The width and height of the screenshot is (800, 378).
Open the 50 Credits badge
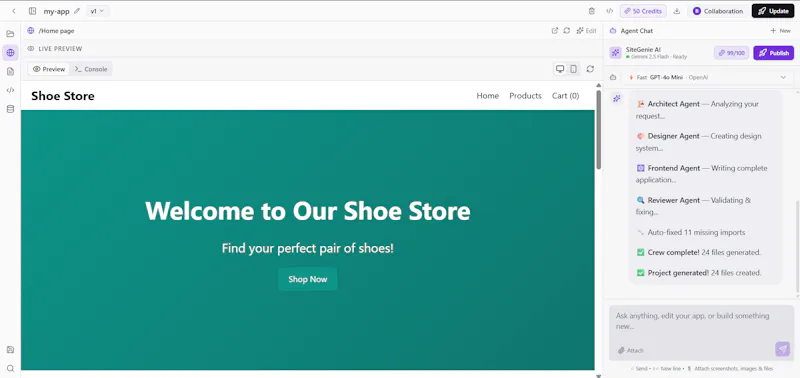point(643,11)
